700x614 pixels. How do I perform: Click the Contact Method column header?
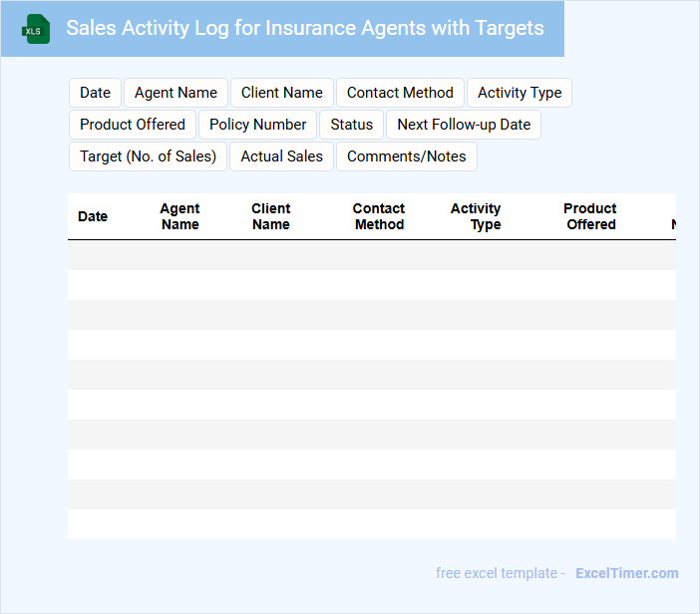[x=379, y=216]
